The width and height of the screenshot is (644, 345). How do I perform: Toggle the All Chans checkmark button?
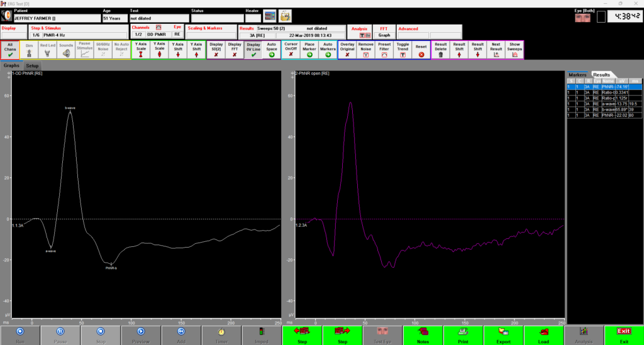[x=11, y=50]
